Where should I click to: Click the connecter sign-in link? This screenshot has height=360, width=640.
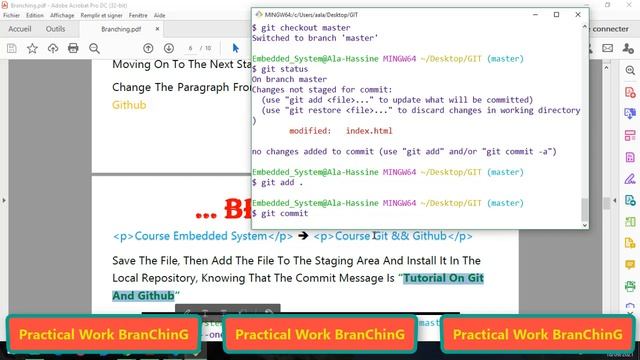(610, 29)
